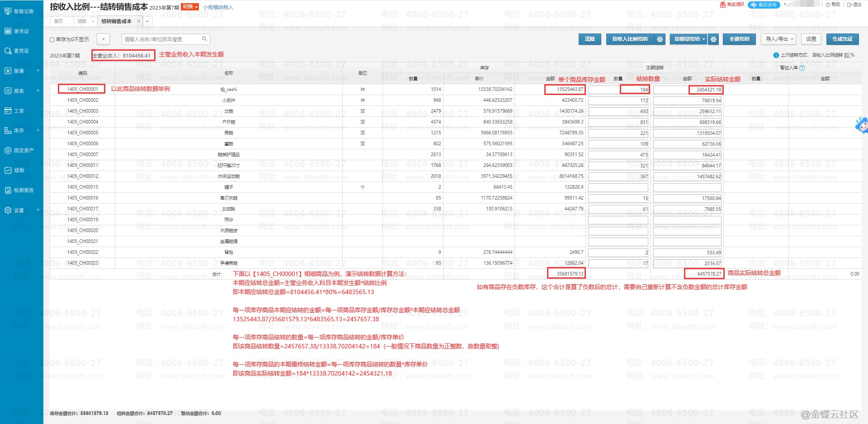The image size is (868, 424).
Task: Switch to the 结账 tab
Action: click(82, 21)
